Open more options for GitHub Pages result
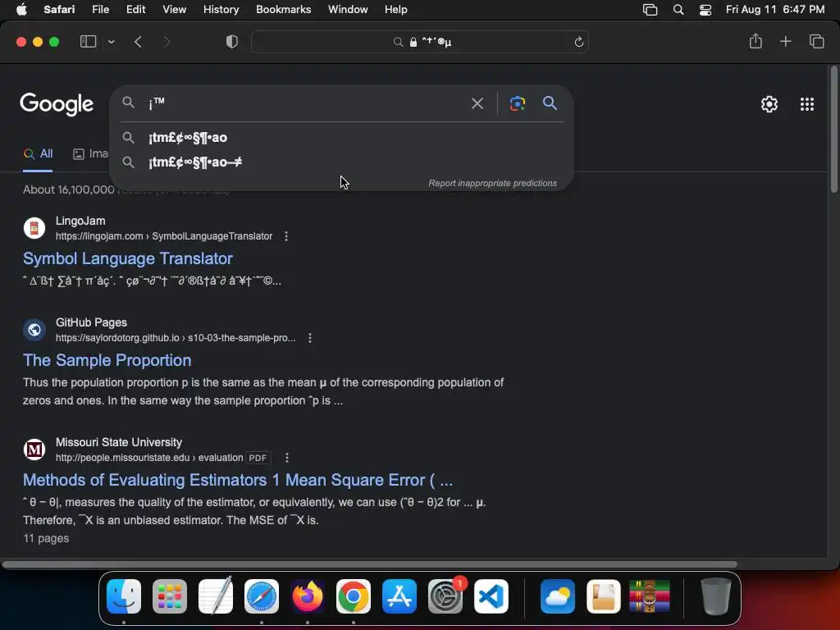The image size is (840, 630). [x=309, y=338]
